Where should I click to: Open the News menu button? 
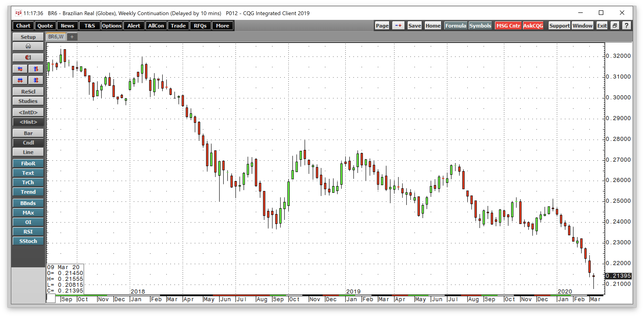click(68, 26)
